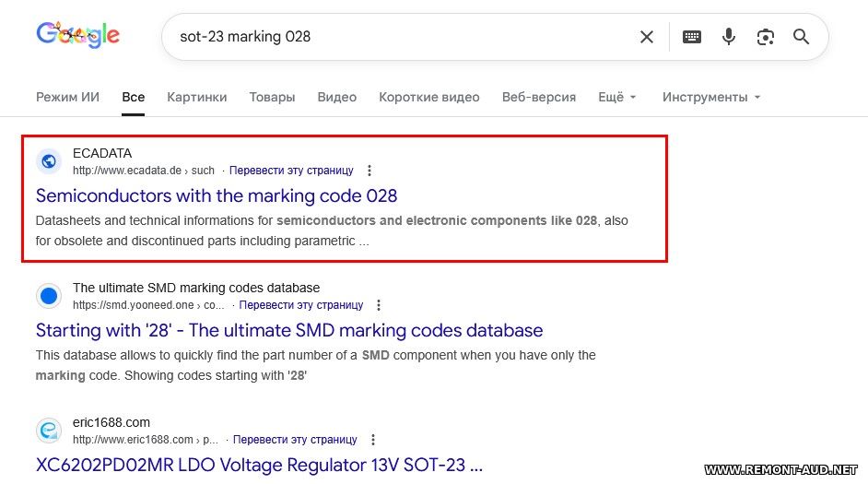
Task: Open three-dot menu for ECADATA result
Action: pyautogui.click(x=369, y=171)
